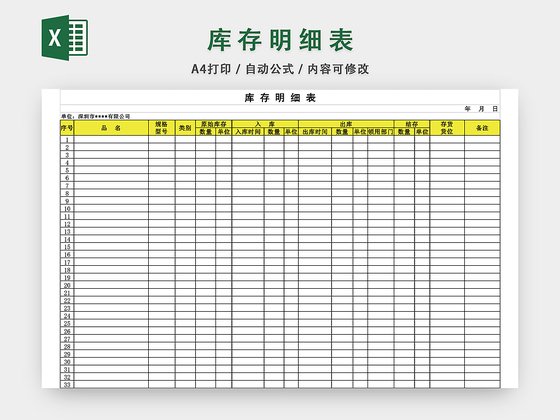Click the empty 入库时间 cell in row 20
560x420 pixels.
[248, 285]
